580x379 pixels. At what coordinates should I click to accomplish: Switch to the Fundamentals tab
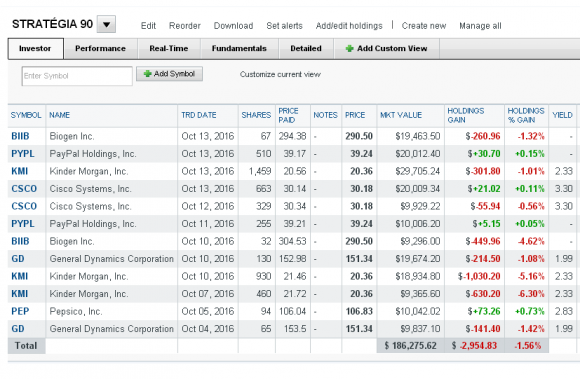click(239, 48)
